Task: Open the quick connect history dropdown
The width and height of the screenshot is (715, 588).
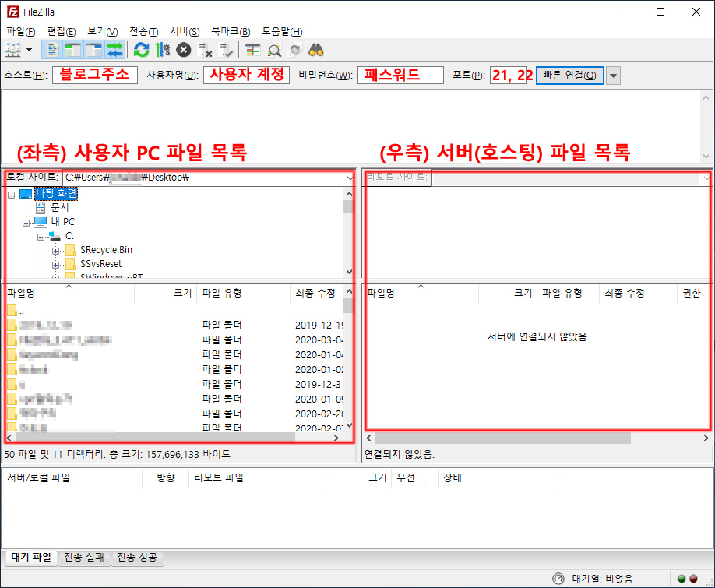Action: (x=613, y=76)
